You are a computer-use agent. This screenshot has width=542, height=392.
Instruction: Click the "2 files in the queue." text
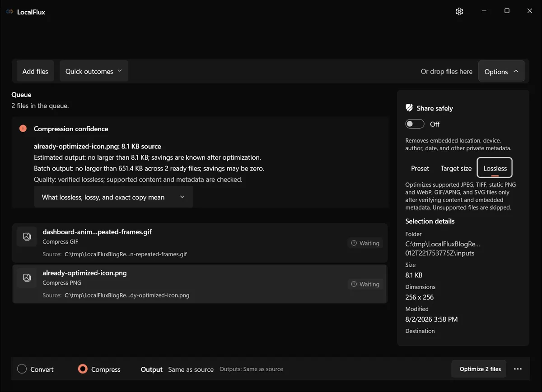click(x=40, y=106)
